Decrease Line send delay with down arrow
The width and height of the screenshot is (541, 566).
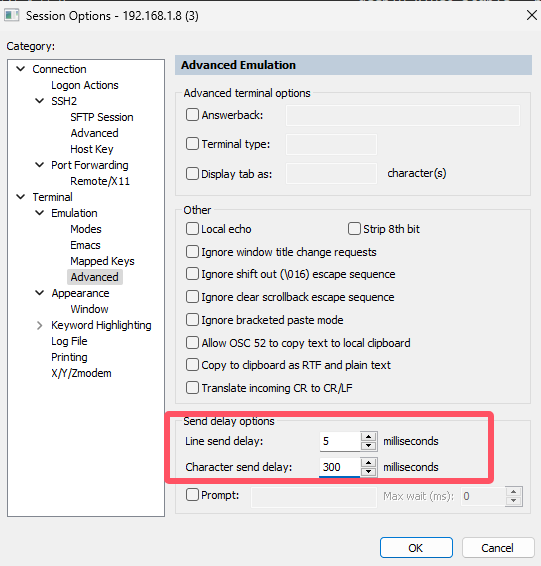click(368, 446)
